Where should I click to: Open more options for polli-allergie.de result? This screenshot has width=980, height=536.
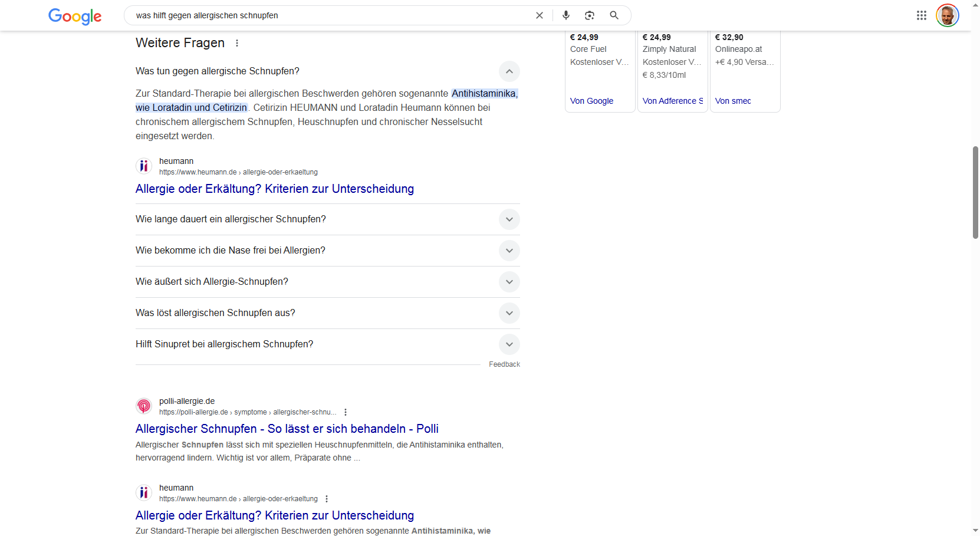[x=346, y=412]
